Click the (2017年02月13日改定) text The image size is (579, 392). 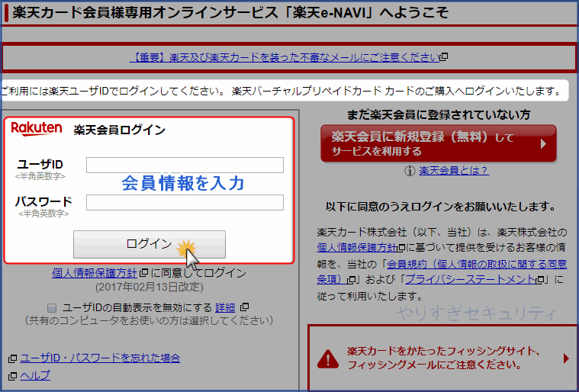[x=150, y=288]
